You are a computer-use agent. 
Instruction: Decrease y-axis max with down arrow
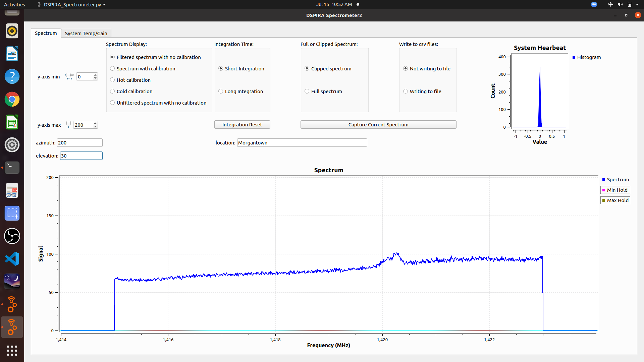pyautogui.click(x=96, y=127)
